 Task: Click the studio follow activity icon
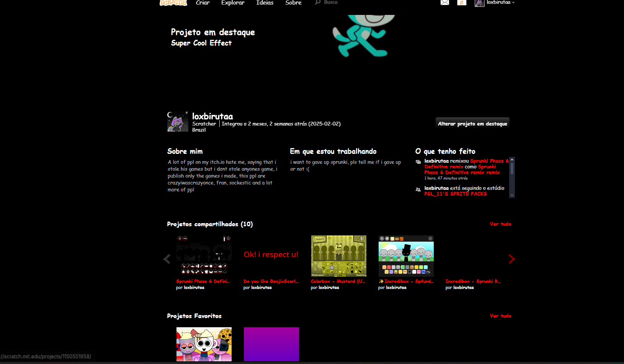pyautogui.click(x=418, y=189)
